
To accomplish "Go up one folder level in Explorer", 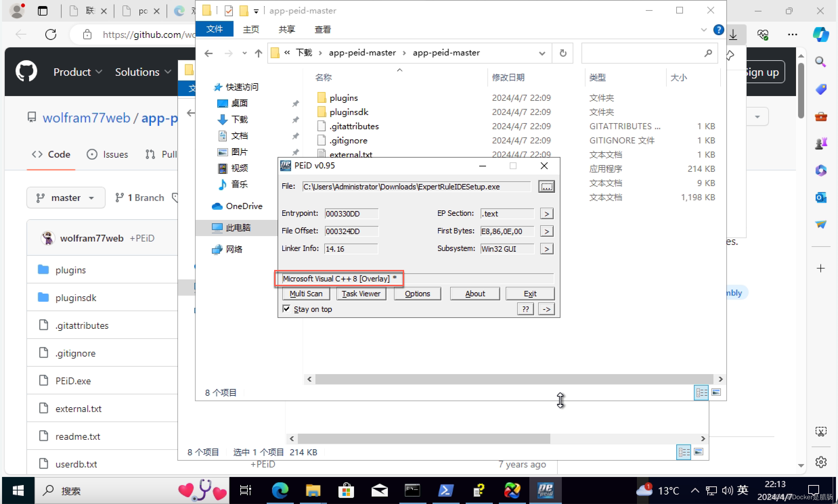I will coord(258,53).
